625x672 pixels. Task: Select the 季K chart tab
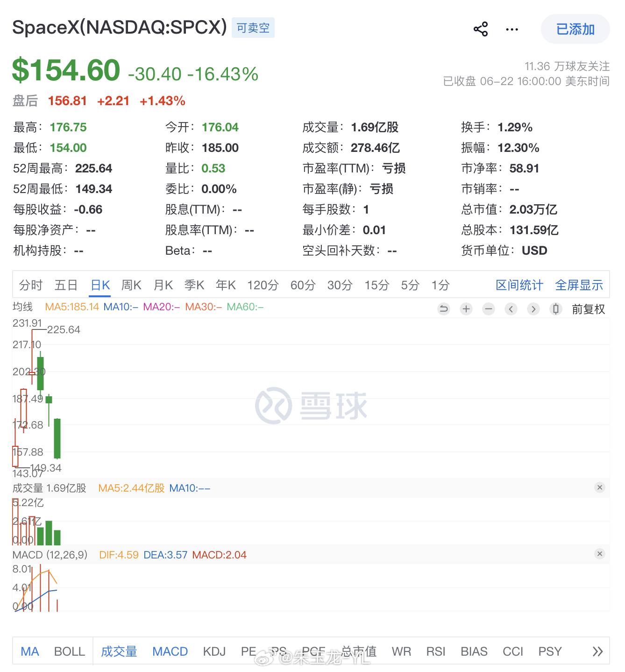point(194,285)
